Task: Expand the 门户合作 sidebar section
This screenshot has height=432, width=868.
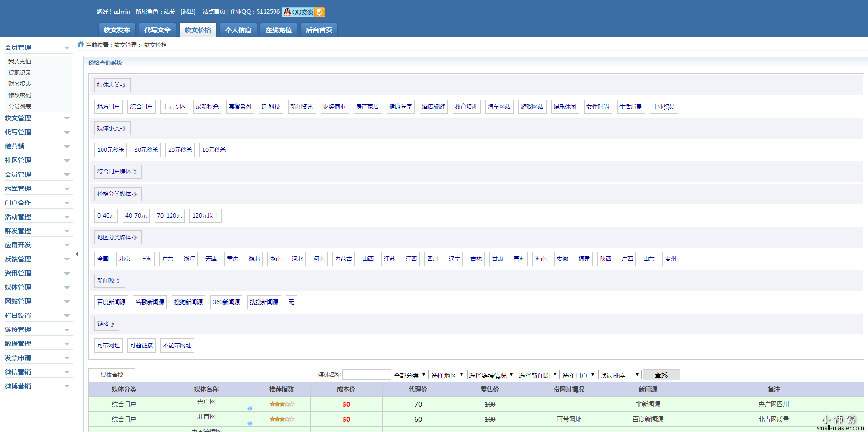Action: click(x=38, y=203)
